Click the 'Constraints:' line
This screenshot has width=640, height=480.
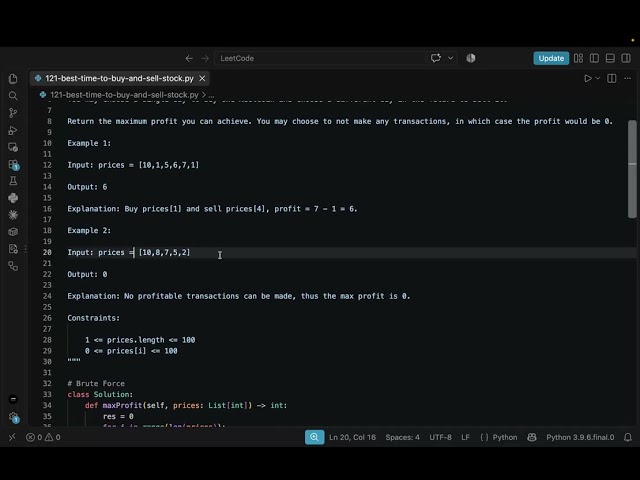point(93,318)
